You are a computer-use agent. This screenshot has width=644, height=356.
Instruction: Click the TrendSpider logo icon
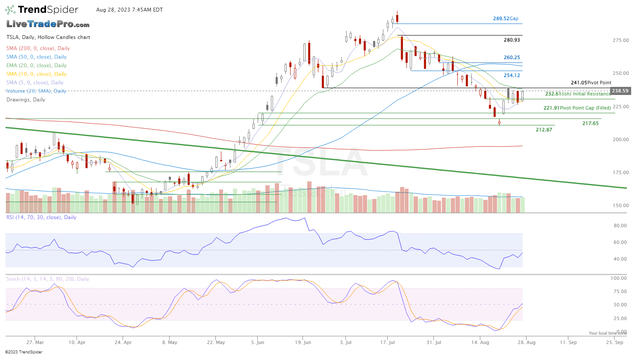click(x=11, y=9)
